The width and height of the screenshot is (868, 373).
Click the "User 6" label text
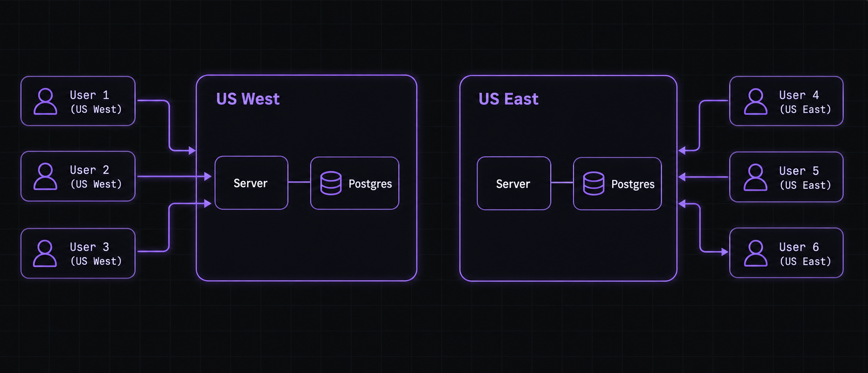pos(799,247)
